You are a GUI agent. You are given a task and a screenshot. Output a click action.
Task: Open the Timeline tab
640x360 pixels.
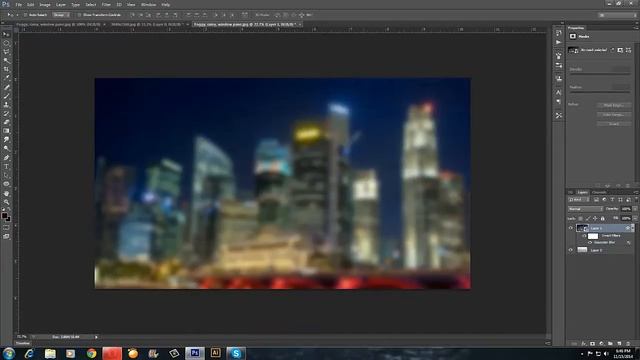pos(23,344)
